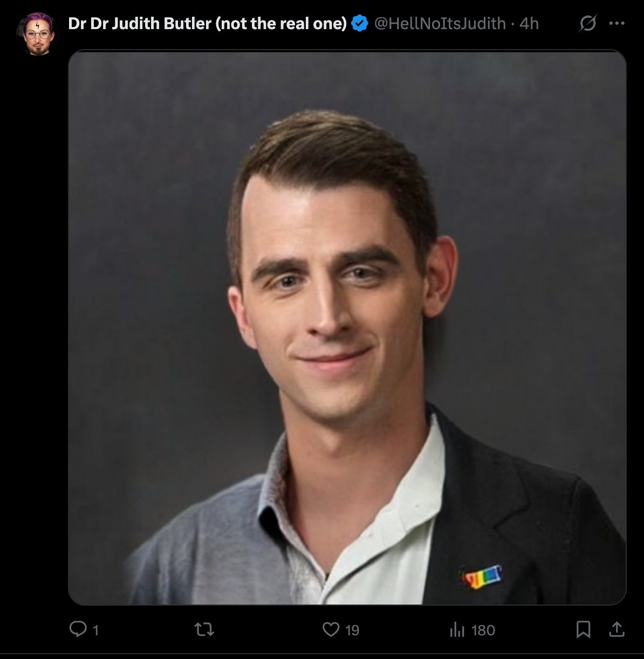Open the three-dot more options menu
The image size is (644, 659).
pos(616,23)
